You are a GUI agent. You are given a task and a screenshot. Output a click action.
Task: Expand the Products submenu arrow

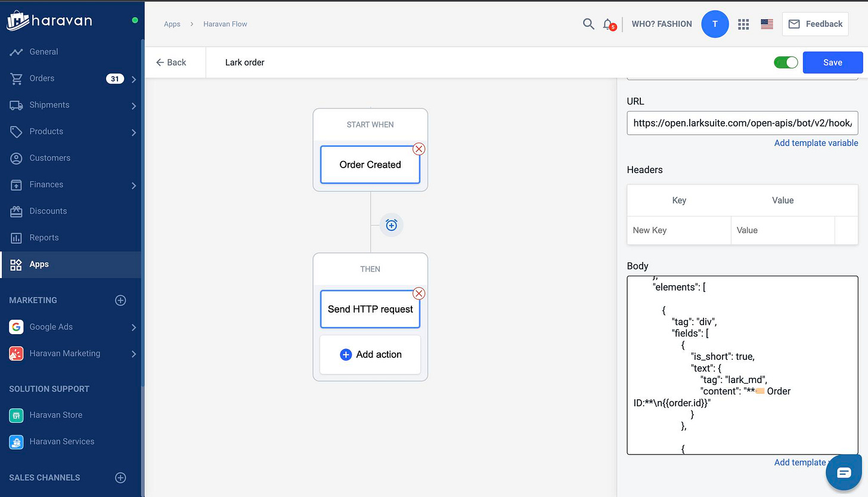pyautogui.click(x=134, y=132)
